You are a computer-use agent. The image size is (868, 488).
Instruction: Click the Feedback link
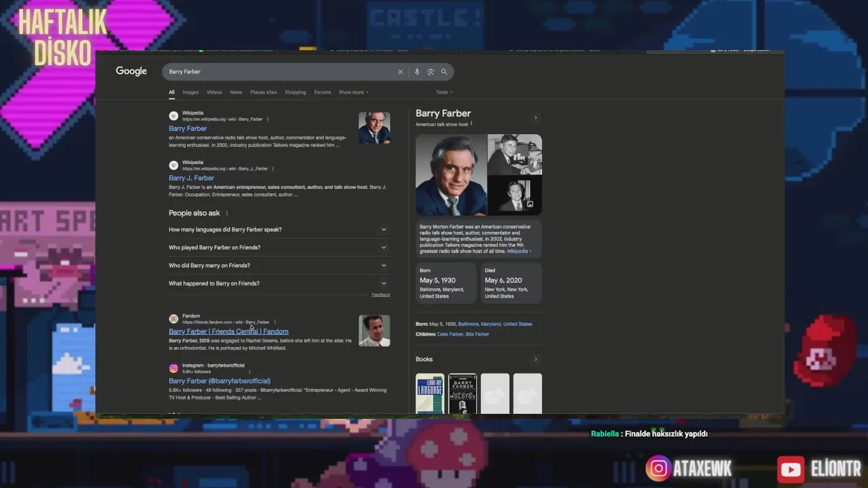pyautogui.click(x=380, y=295)
